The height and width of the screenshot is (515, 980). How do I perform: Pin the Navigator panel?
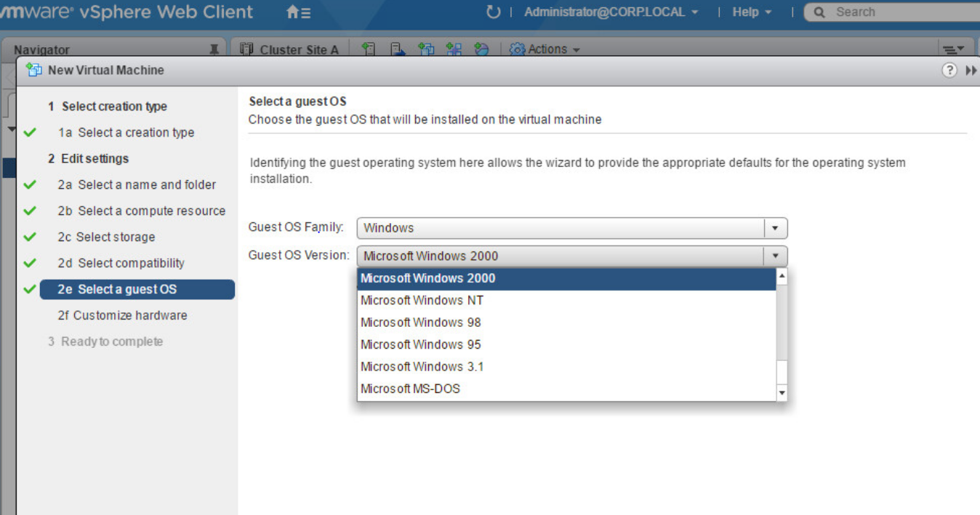coord(214,49)
